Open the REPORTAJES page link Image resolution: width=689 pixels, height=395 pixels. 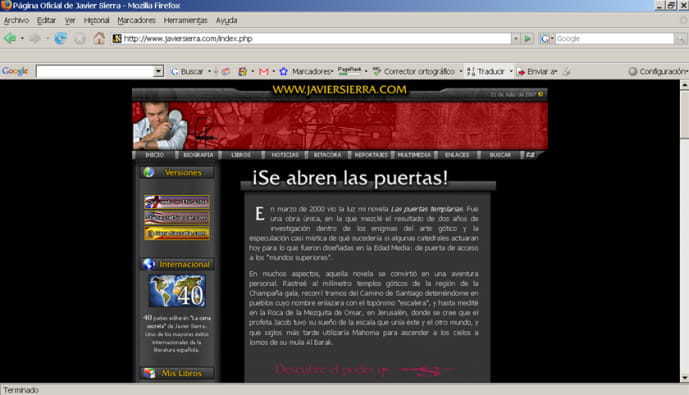click(371, 155)
